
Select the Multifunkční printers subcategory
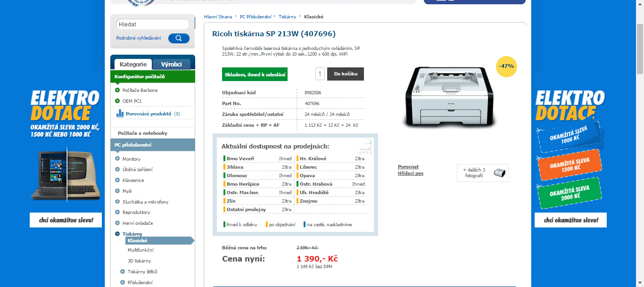pos(140,250)
